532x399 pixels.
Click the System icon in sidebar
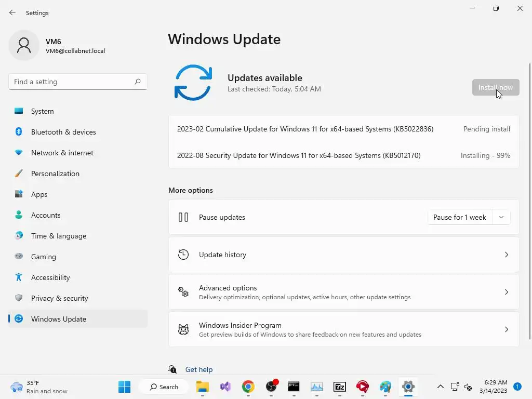19,111
